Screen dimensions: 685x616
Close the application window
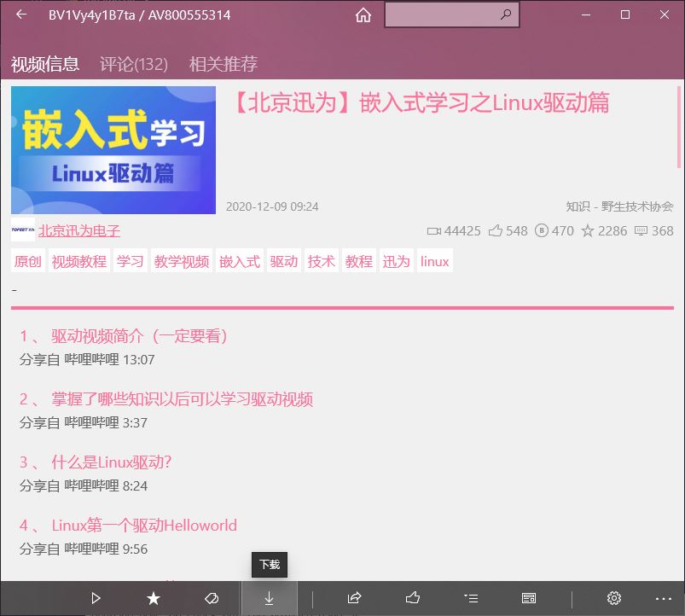[x=664, y=15]
